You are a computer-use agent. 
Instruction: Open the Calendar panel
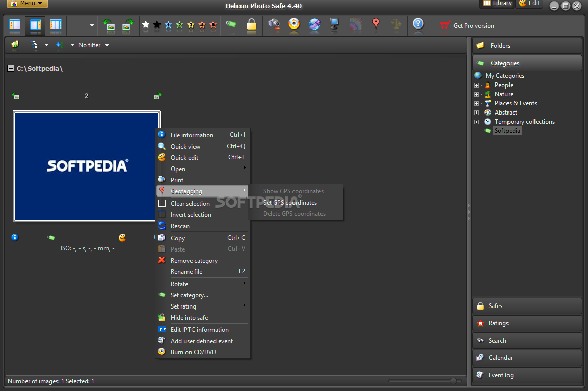pyautogui.click(x=527, y=358)
